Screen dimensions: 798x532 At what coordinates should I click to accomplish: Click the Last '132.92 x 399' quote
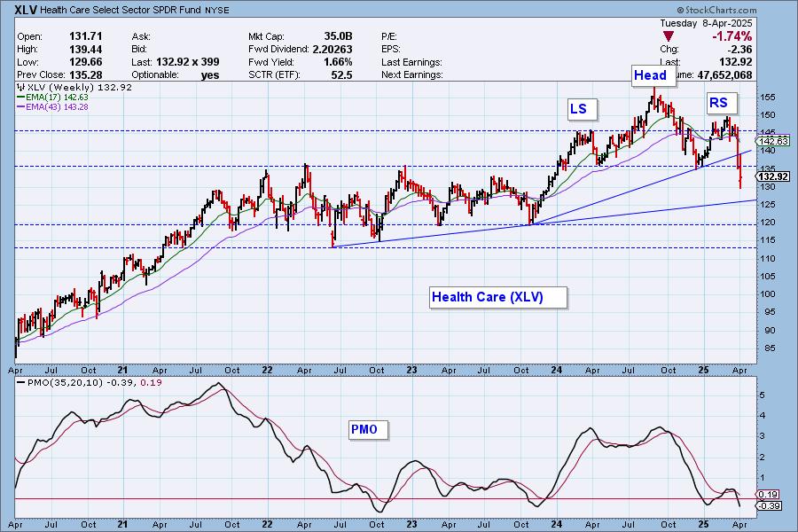(188, 62)
